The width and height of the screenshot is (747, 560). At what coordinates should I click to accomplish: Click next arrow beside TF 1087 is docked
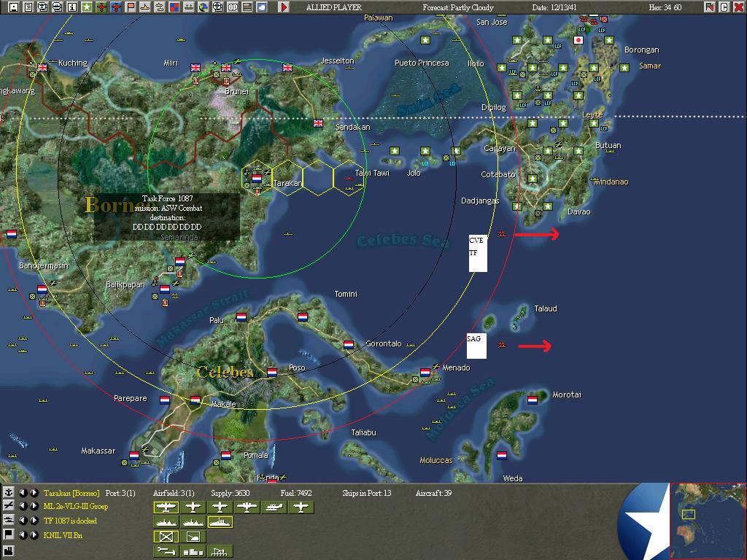[x=34, y=520]
